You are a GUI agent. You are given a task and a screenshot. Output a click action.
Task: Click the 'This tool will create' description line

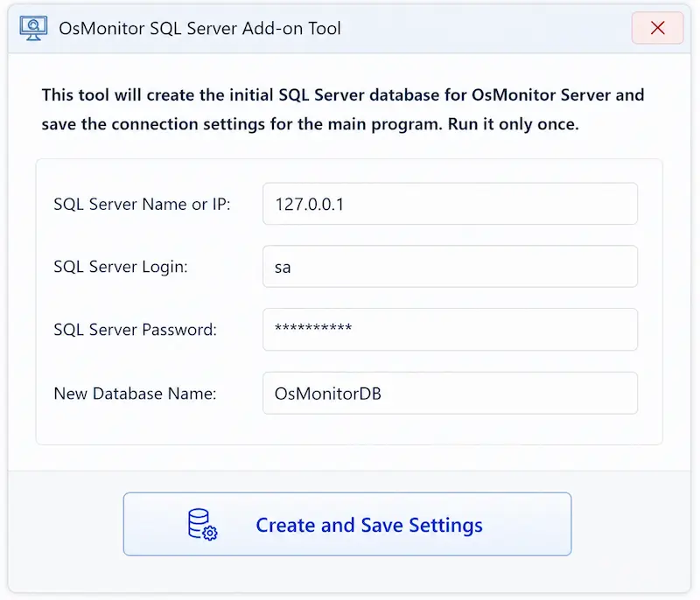(x=343, y=95)
